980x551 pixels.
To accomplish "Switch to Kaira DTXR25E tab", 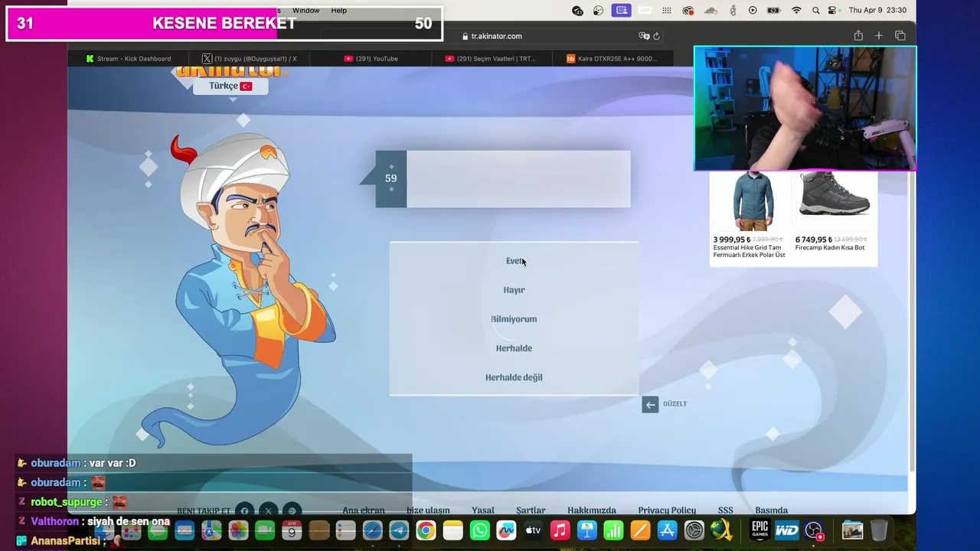I will 612,58.
